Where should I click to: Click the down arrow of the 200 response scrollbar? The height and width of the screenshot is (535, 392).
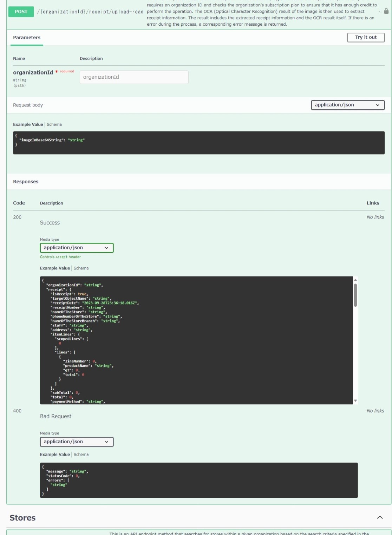click(x=355, y=400)
